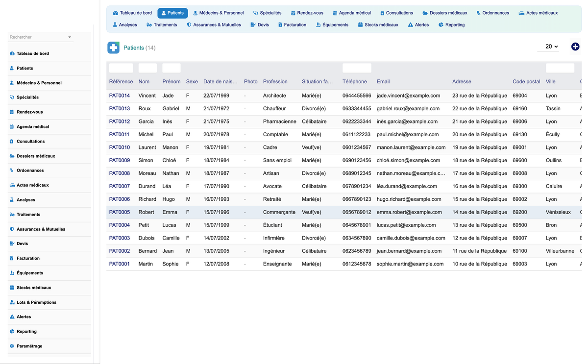Sort by Date de naissance column header

(x=220, y=82)
